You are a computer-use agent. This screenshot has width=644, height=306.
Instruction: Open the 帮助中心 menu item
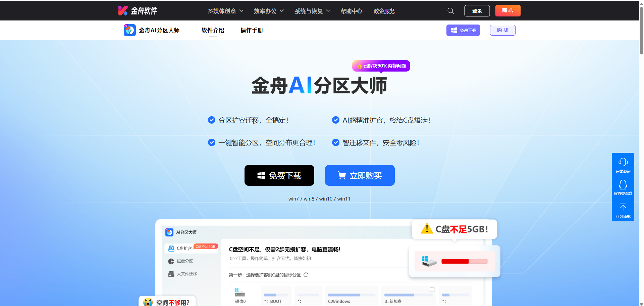[352, 11]
